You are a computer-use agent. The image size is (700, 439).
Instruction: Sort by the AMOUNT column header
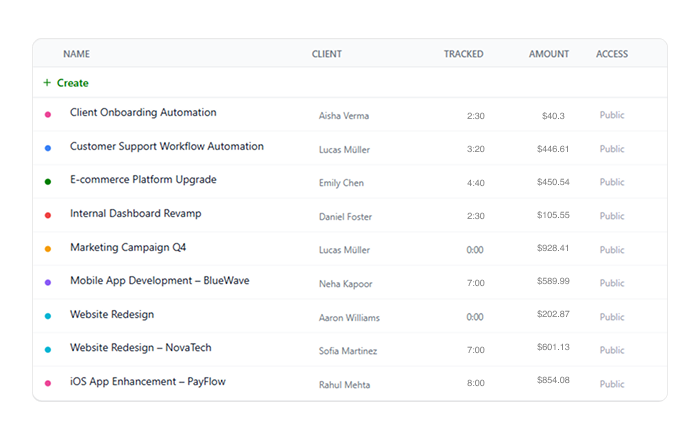(549, 54)
